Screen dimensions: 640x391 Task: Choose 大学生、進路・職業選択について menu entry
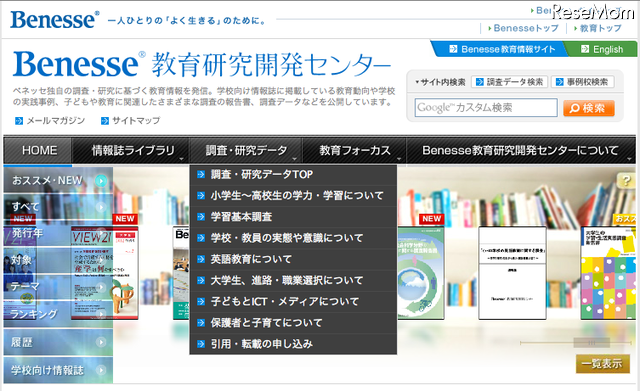coord(293,281)
